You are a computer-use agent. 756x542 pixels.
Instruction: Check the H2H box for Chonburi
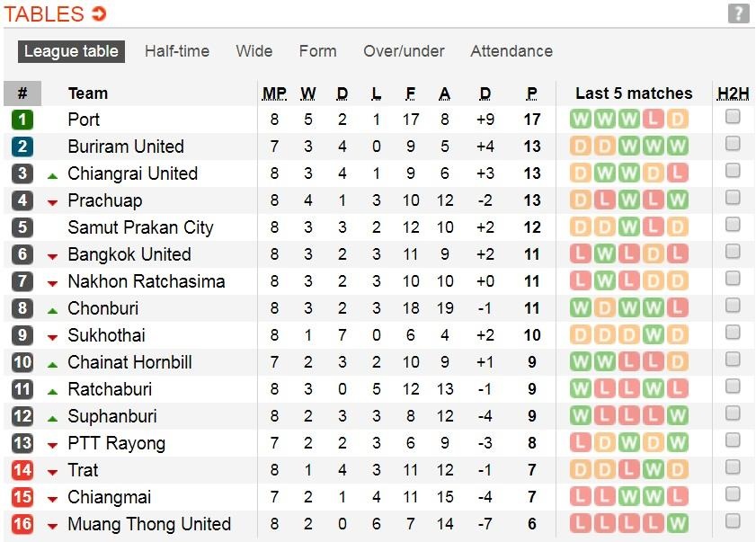pyautogui.click(x=733, y=306)
